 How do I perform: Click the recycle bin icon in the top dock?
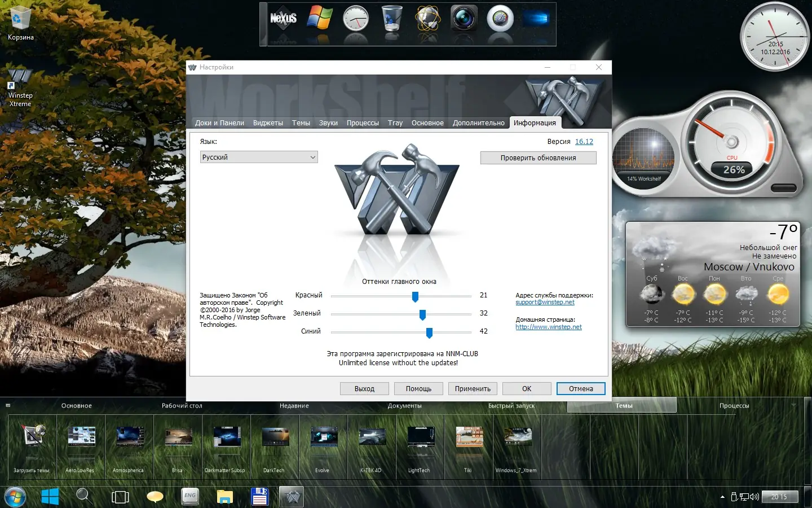392,18
